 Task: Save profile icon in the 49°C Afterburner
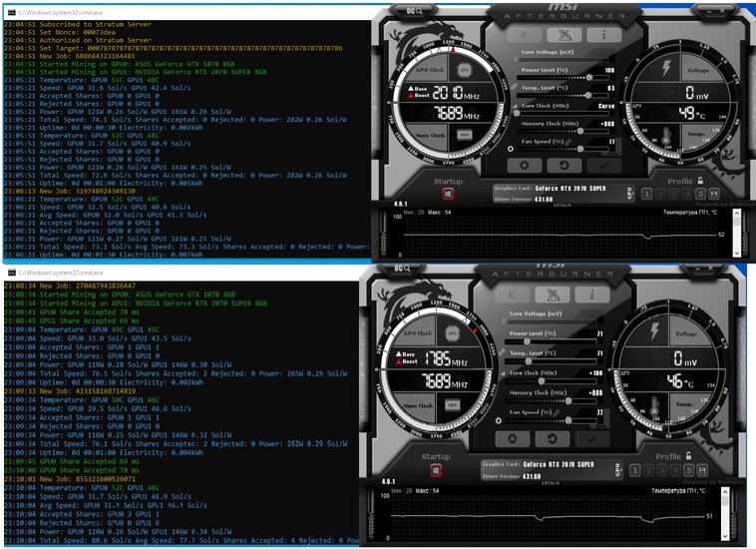[x=714, y=194]
